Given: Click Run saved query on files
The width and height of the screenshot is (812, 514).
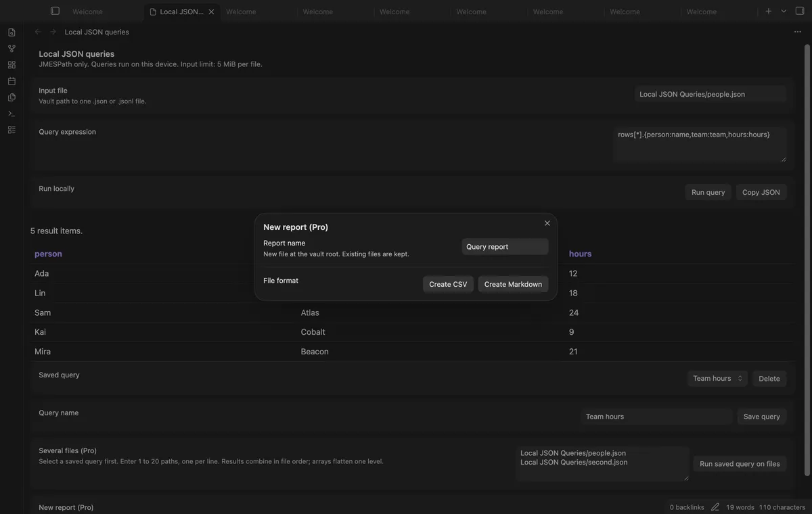Looking at the screenshot, I should pyautogui.click(x=740, y=464).
